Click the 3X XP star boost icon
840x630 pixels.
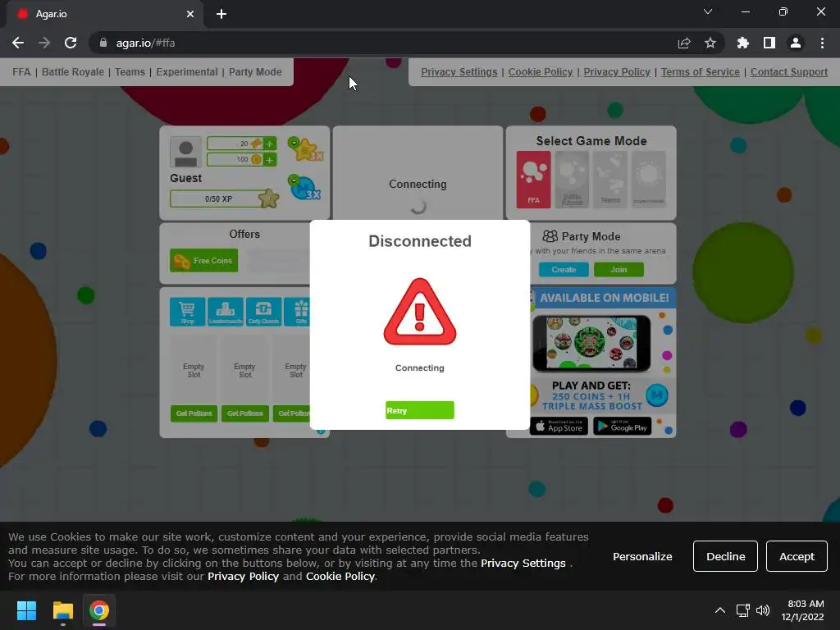(305, 149)
